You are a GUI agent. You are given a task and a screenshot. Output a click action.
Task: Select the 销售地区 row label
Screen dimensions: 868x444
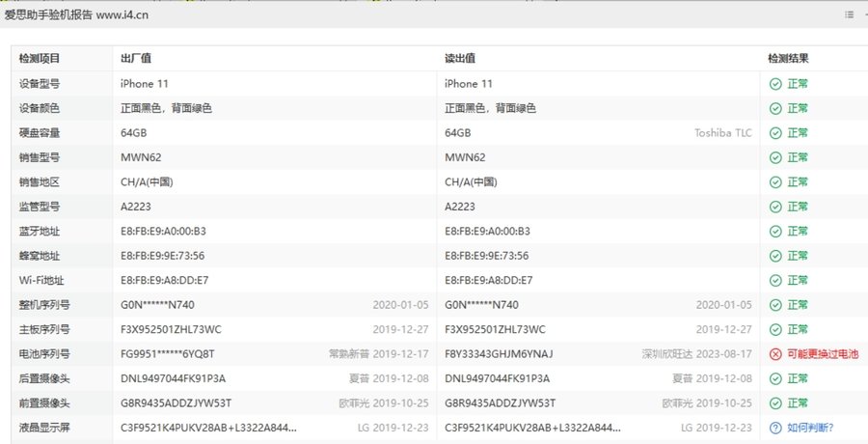coord(40,181)
